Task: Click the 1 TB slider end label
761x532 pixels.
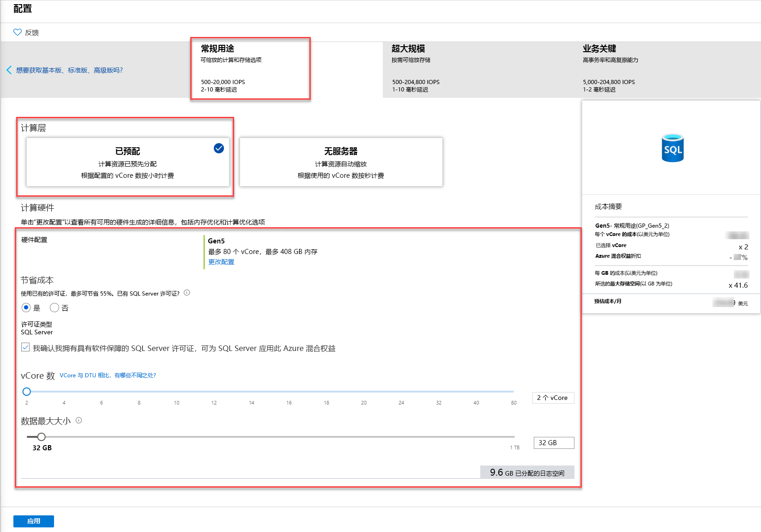Action: [514, 447]
